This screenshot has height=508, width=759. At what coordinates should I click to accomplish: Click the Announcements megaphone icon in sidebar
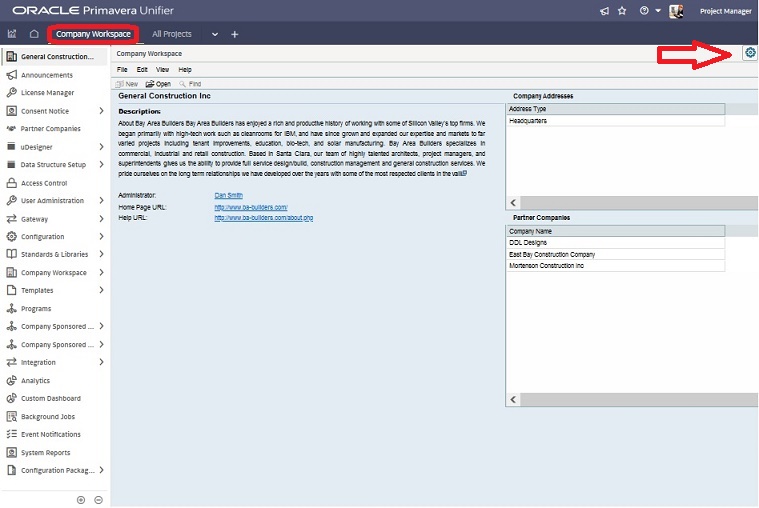[12, 75]
